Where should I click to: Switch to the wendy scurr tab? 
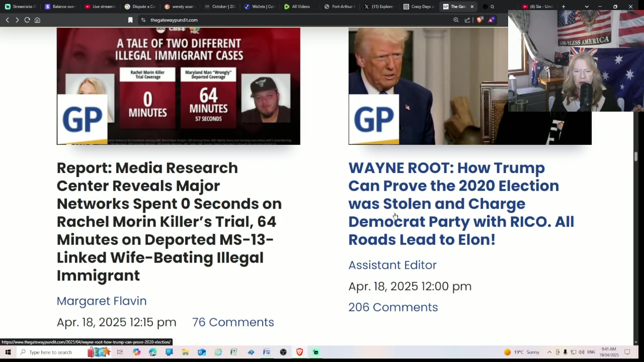(180, 7)
